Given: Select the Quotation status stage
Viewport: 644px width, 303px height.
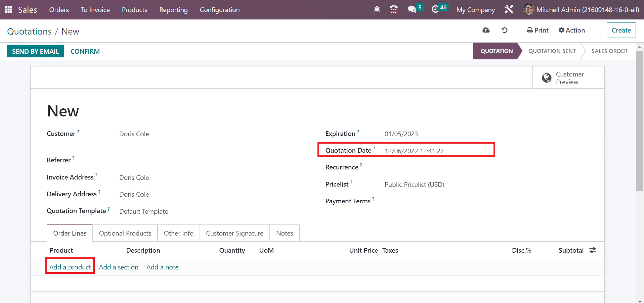Looking at the screenshot, I should (x=497, y=51).
